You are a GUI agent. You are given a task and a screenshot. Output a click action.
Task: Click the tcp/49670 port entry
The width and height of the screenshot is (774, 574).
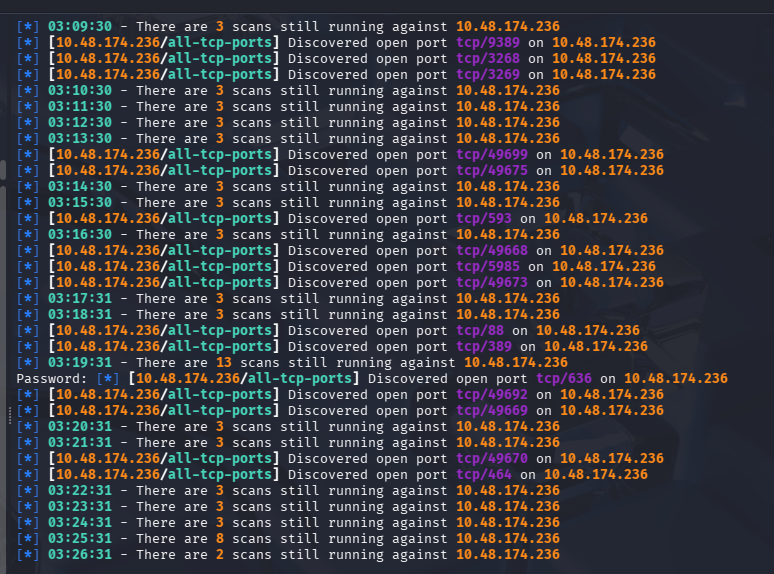click(x=492, y=459)
